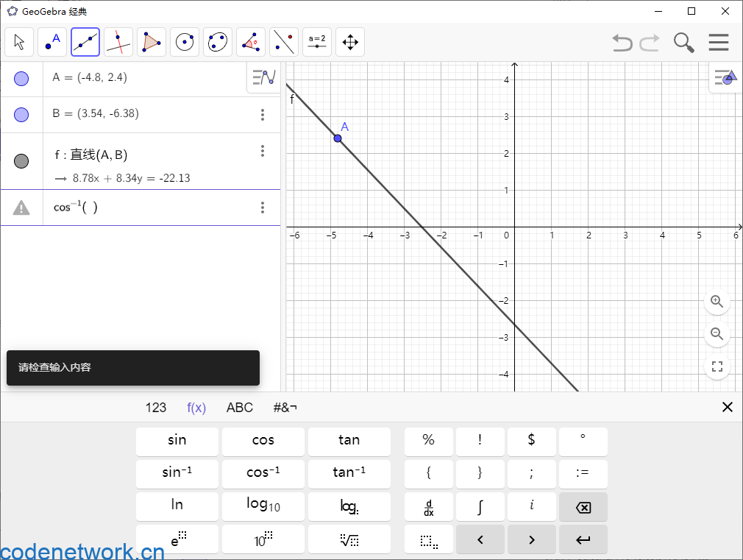Open options menu for cos⁻¹ input row
The image size is (743, 560).
point(263,208)
